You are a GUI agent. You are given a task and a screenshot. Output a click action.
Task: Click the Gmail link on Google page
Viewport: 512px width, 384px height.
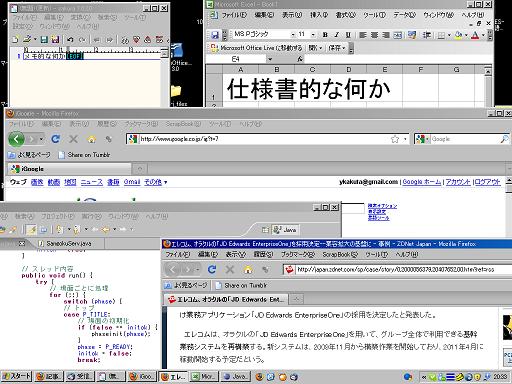point(132,182)
